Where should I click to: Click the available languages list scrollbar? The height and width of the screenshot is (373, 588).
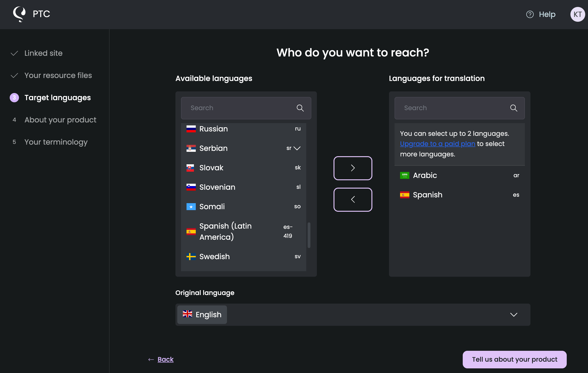(309, 235)
